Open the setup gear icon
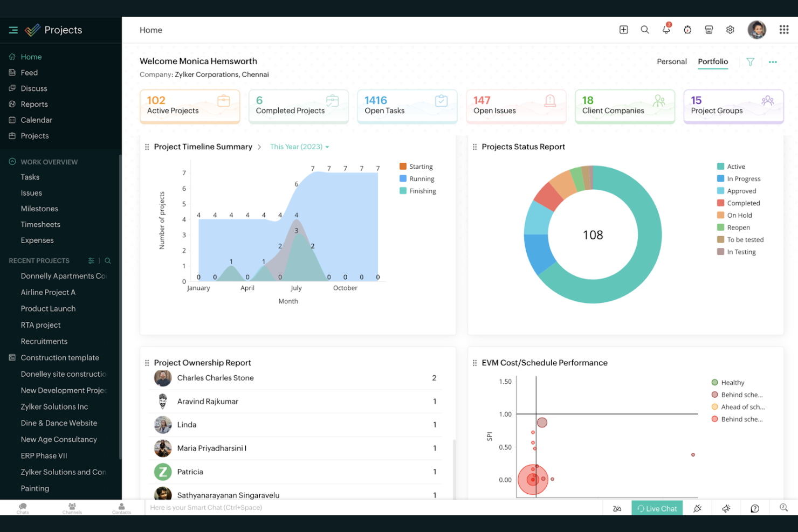The height and width of the screenshot is (532, 798). point(730,30)
